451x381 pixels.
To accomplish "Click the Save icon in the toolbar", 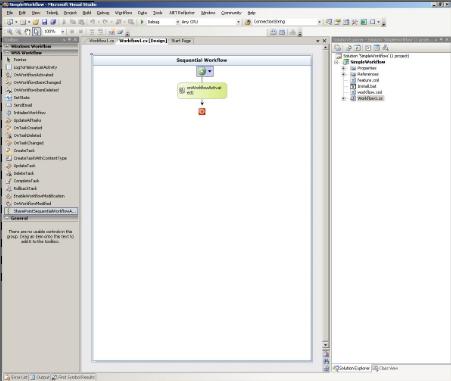I will tap(44, 22).
